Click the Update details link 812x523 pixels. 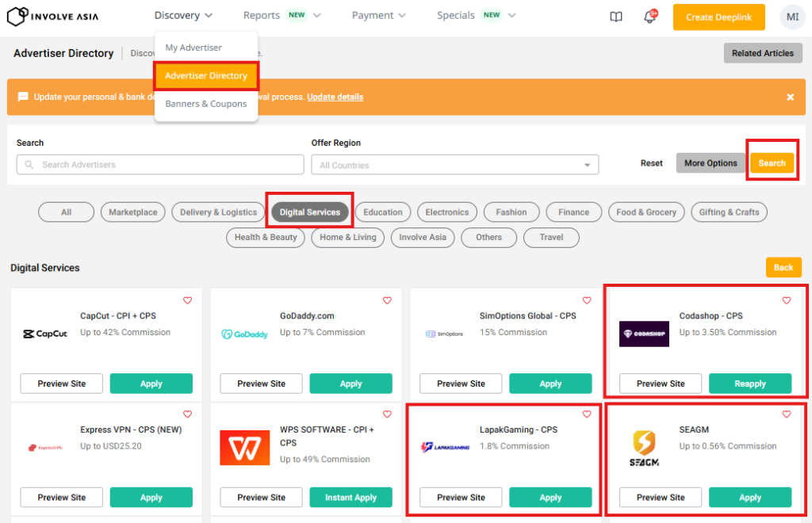(x=335, y=97)
